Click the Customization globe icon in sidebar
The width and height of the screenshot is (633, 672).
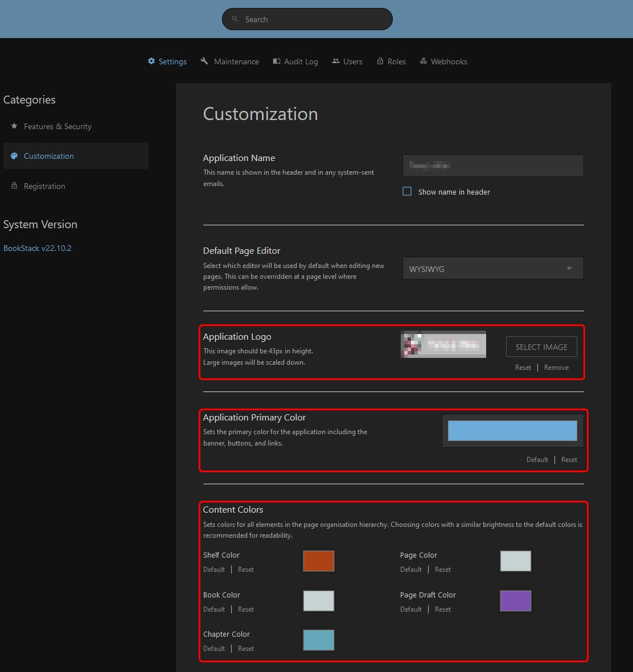14,156
